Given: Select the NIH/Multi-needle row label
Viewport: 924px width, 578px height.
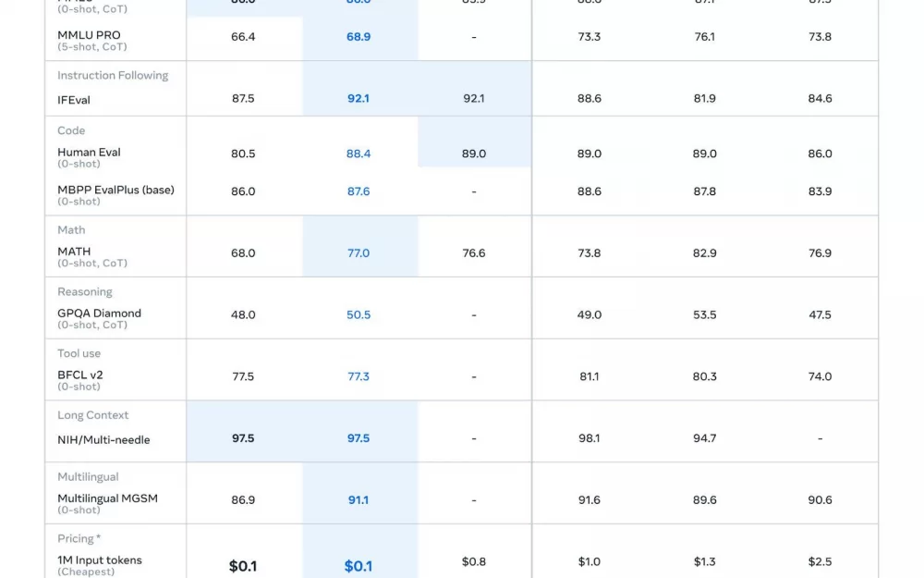Looking at the screenshot, I should tap(103, 440).
